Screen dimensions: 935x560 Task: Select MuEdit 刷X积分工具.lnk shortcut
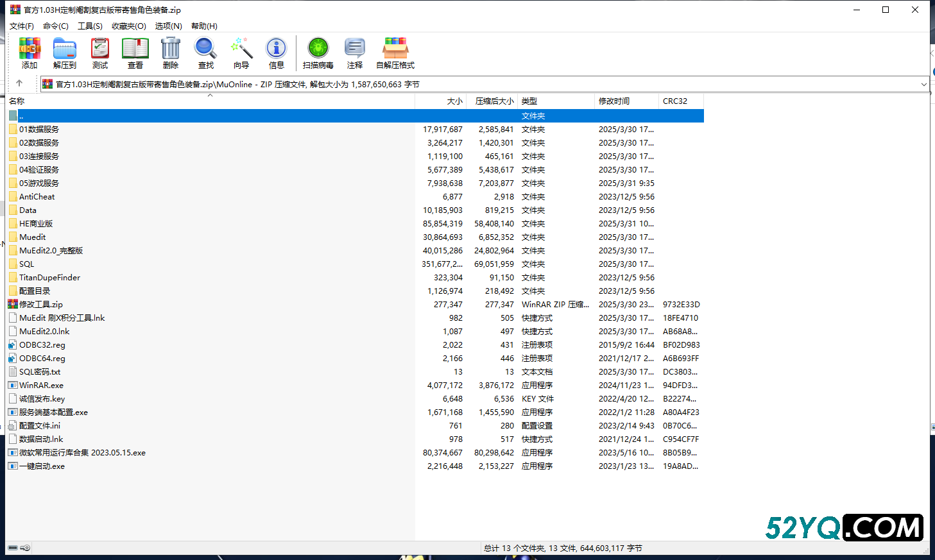point(62,318)
